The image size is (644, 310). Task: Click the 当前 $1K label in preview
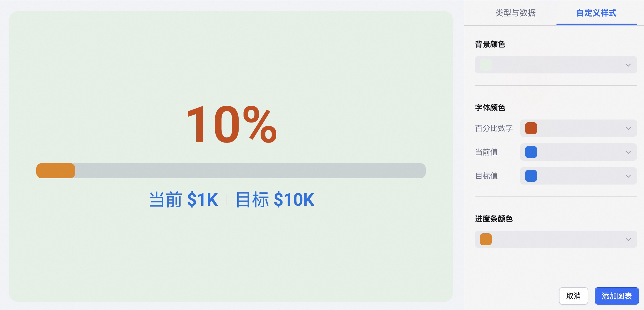[x=184, y=200]
